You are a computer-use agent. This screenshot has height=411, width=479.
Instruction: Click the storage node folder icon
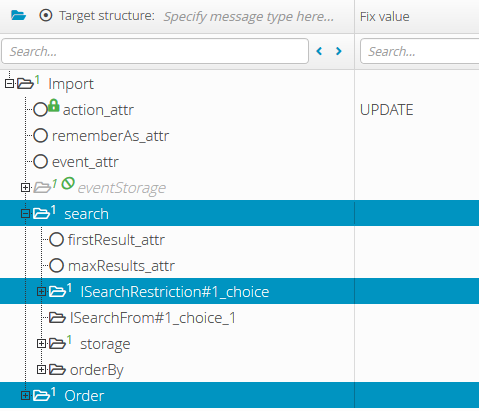coord(57,343)
